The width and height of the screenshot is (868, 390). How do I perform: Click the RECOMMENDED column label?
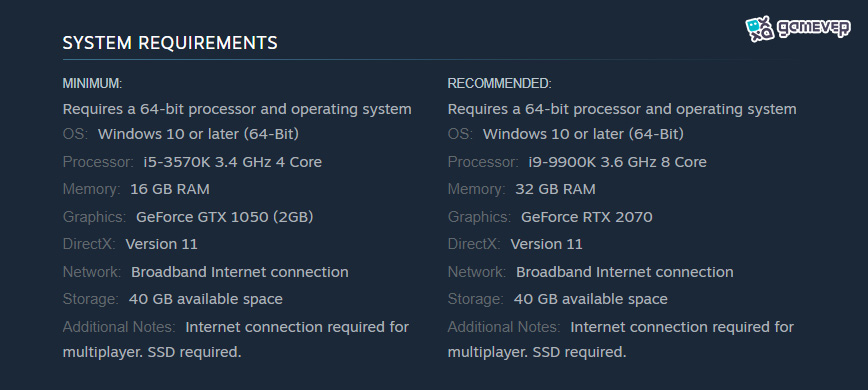[499, 84]
